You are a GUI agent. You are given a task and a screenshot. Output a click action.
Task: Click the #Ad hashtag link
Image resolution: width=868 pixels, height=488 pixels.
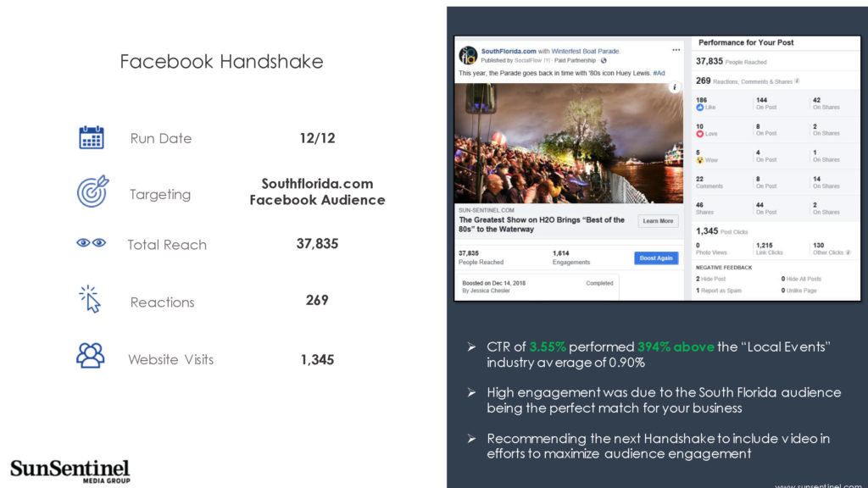click(x=659, y=73)
